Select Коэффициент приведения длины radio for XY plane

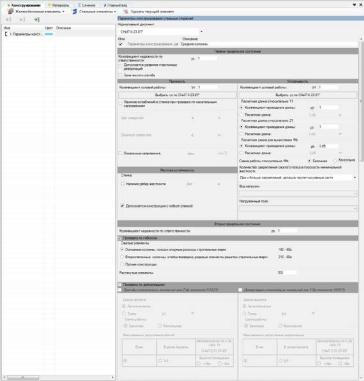pyautogui.click(x=242, y=108)
